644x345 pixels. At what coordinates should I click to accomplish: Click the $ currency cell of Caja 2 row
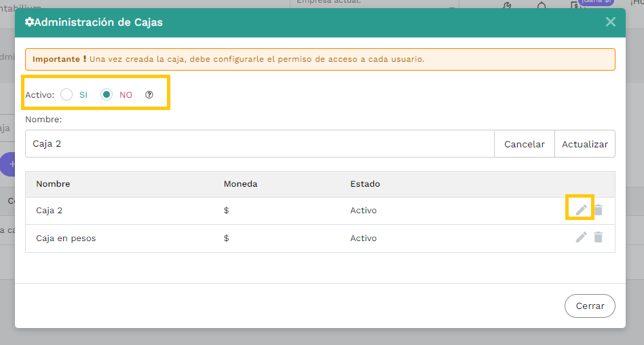coord(226,211)
